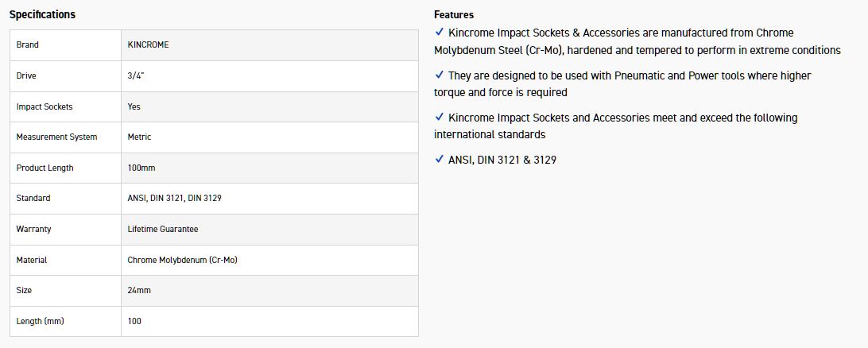This screenshot has width=868, height=348.
Task: Click the Length (mm) row label
Action: pyautogui.click(x=40, y=321)
